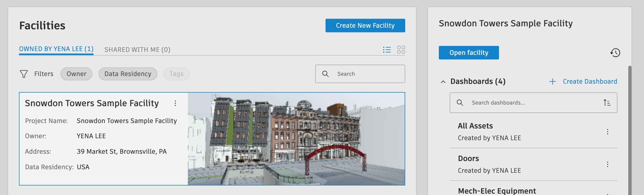Switch to grid view layout
The image size is (644, 195).
tap(401, 50)
